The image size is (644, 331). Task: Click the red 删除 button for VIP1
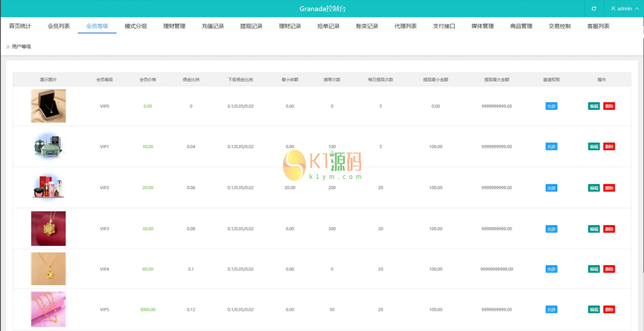(x=609, y=147)
